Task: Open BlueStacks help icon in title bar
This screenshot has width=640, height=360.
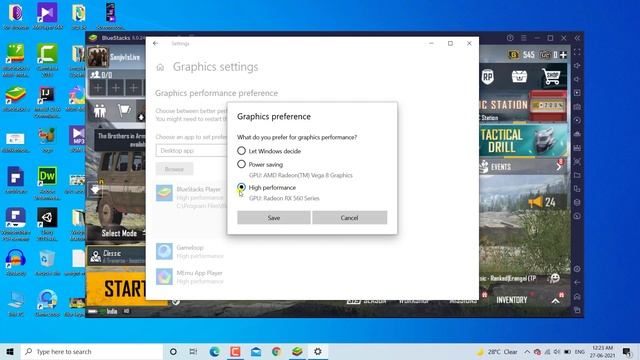Action: (510, 38)
